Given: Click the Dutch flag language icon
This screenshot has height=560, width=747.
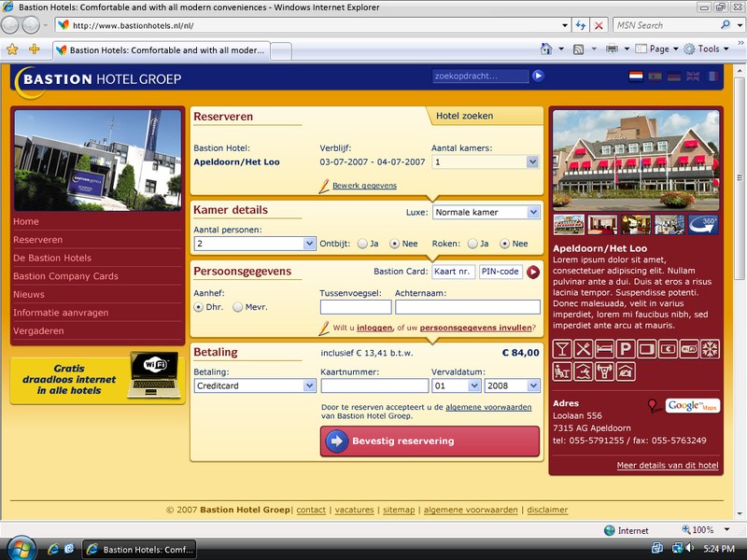Looking at the screenshot, I should (x=636, y=77).
